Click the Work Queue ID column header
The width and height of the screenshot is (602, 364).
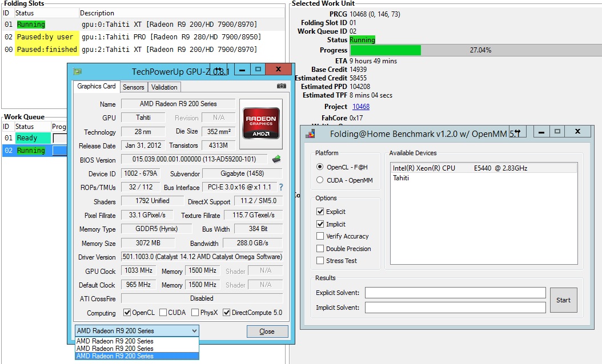8,127
